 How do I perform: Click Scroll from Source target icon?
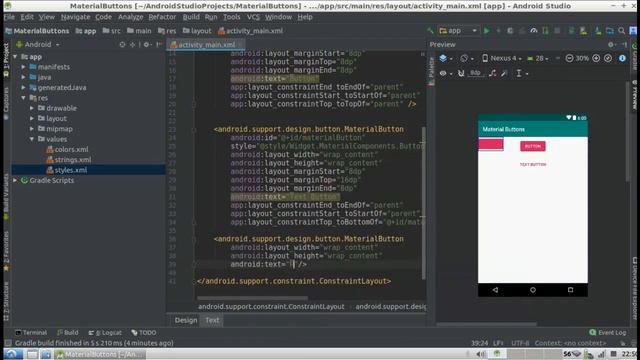(x=122, y=44)
